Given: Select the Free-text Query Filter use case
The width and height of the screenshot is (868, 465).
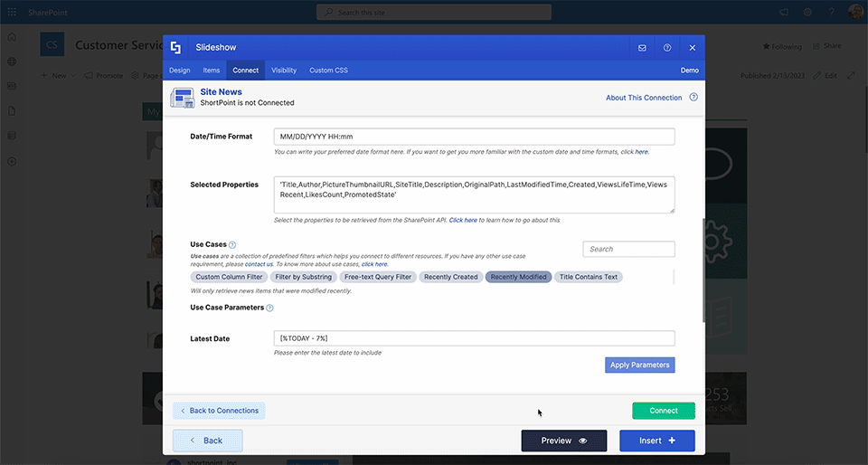Looking at the screenshot, I should tap(378, 277).
